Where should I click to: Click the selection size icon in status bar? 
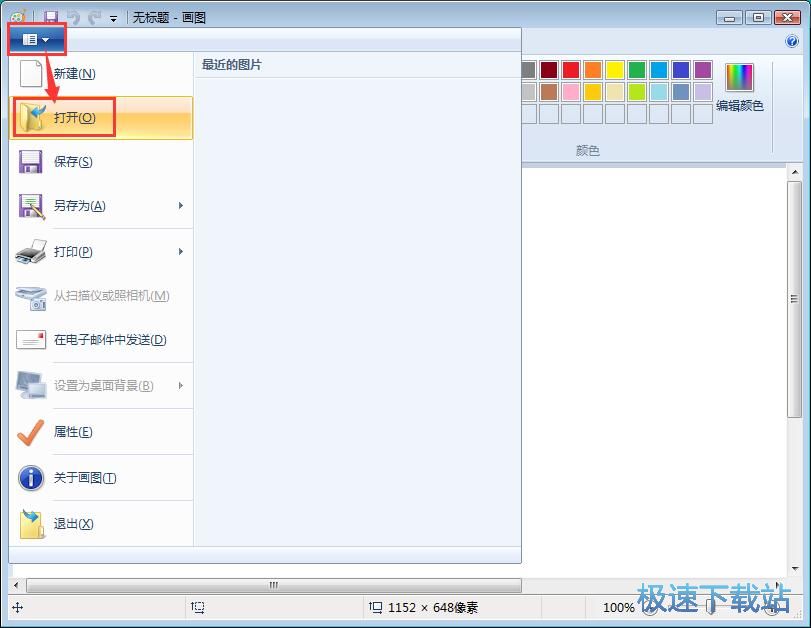point(198,607)
